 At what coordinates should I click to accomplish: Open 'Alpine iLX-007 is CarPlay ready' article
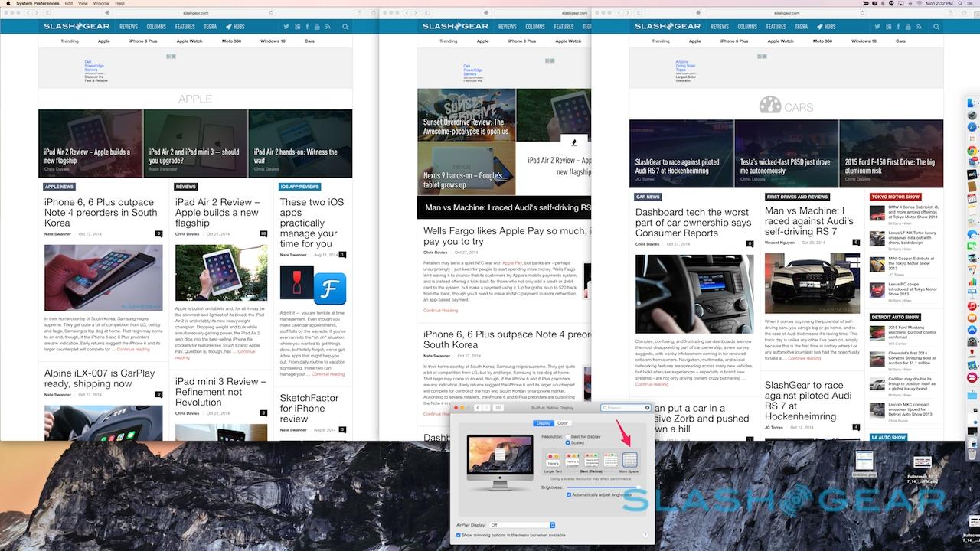[100, 379]
